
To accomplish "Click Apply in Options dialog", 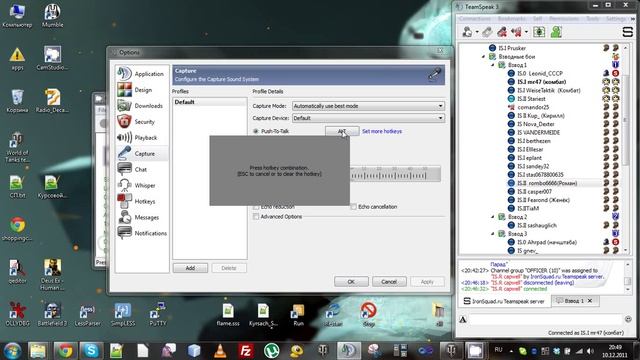I will pos(427,282).
